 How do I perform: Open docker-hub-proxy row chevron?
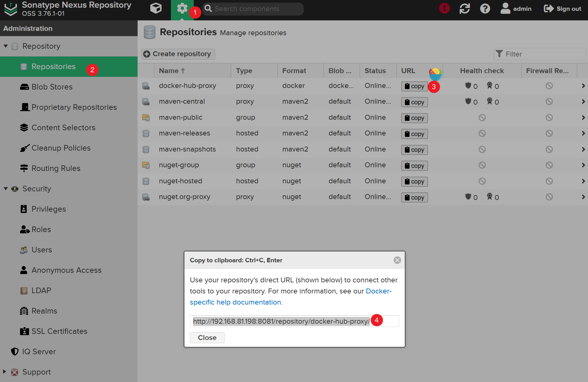(583, 86)
